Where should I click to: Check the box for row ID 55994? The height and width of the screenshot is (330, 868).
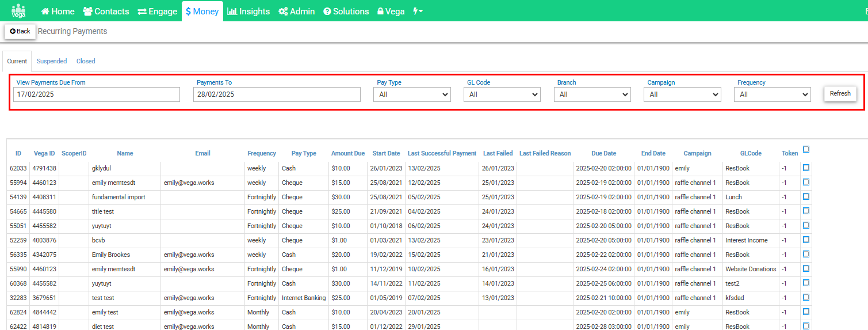[806, 182]
